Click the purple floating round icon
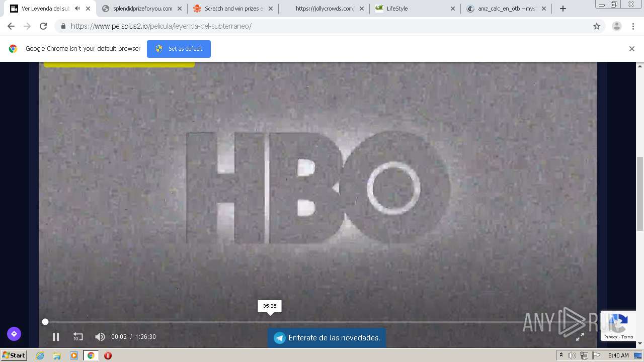This screenshot has width=644, height=362. (14, 333)
